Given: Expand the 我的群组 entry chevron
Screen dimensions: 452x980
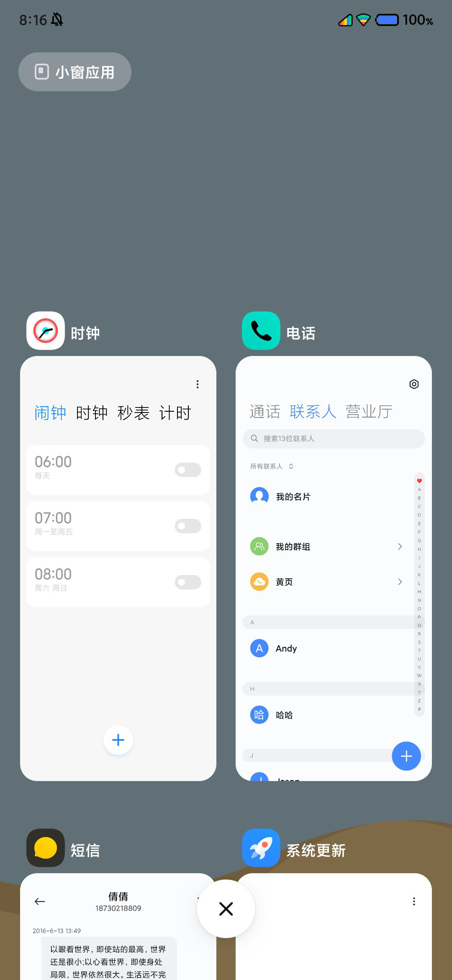Looking at the screenshot, I should 400,547.
